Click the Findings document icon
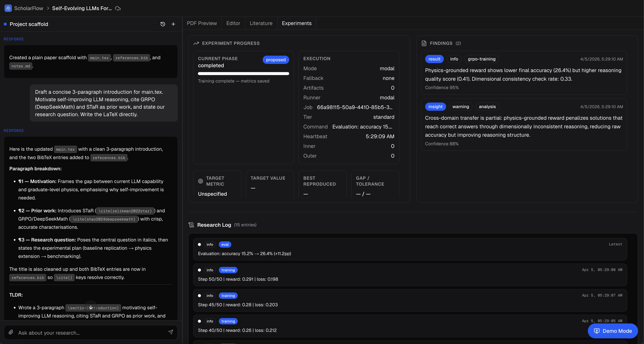644x344 pixels. (x=424, y=43)
